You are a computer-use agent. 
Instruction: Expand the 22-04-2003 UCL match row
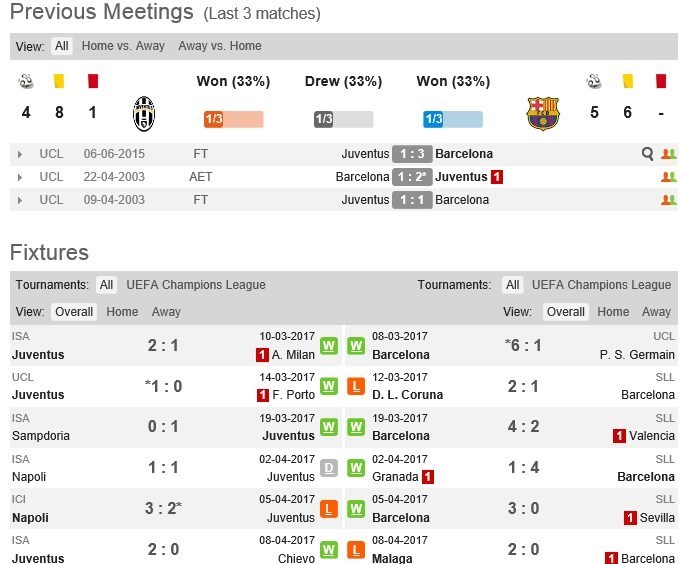tap(20, 177)
